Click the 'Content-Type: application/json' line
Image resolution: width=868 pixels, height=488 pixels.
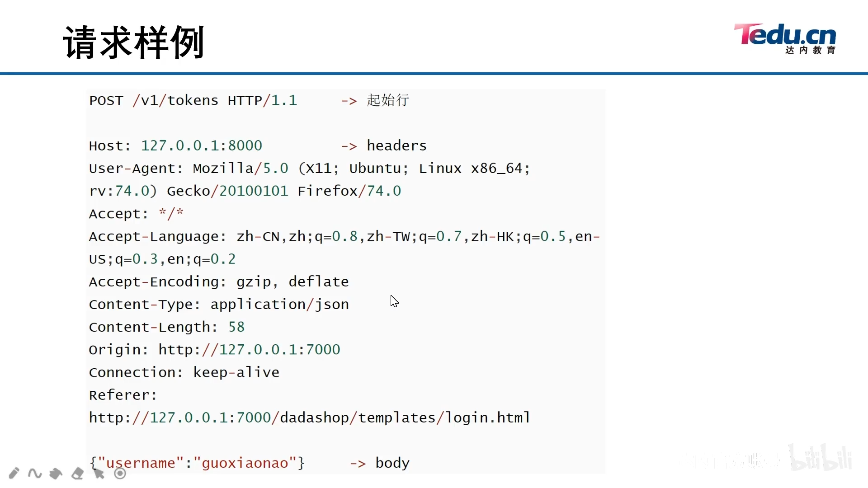point(219,304)
